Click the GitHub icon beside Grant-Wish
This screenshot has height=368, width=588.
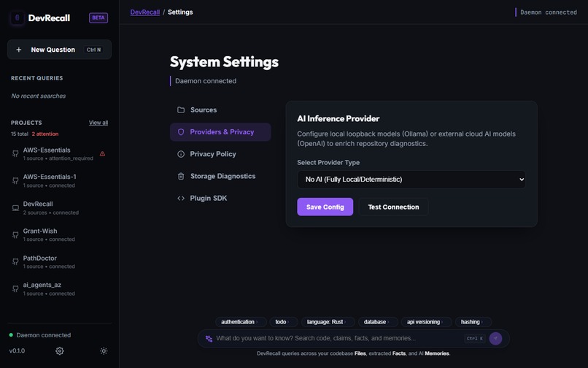click(15, 235)
